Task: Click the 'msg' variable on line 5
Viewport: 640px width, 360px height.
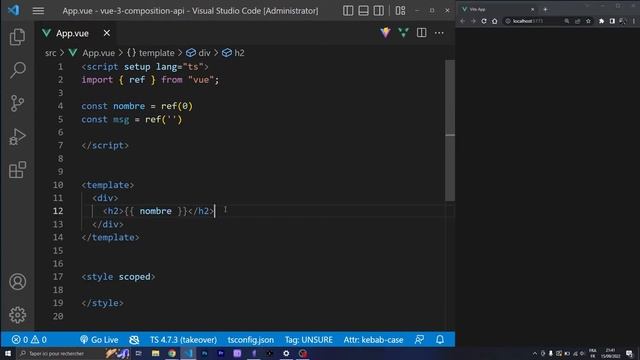Action: pos(121,120)
